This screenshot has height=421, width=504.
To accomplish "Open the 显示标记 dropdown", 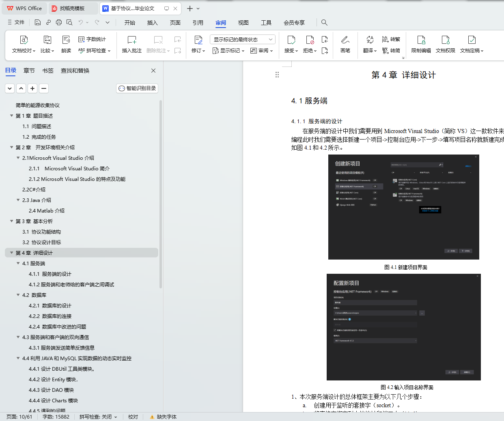I will pyautogui.click(x=228, y=51).
